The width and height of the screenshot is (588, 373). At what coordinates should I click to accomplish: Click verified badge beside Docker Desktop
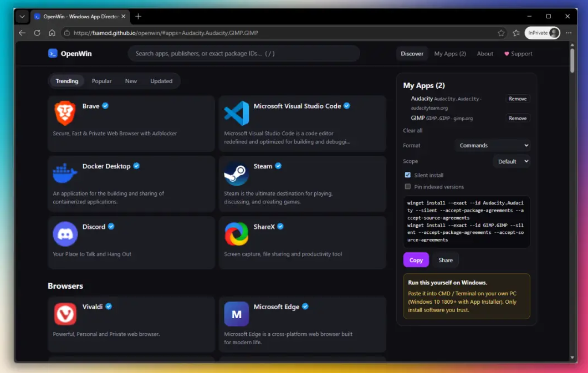pos(136,166)
